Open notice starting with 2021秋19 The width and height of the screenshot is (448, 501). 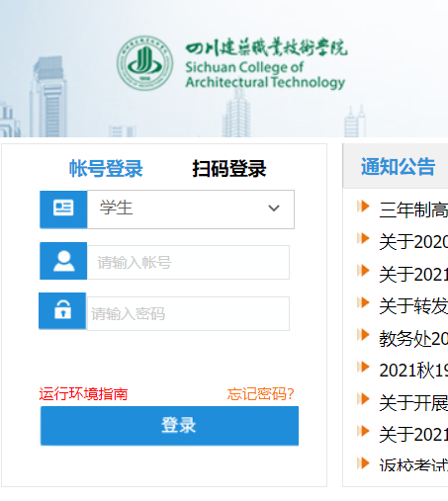[x=413, y=371]
